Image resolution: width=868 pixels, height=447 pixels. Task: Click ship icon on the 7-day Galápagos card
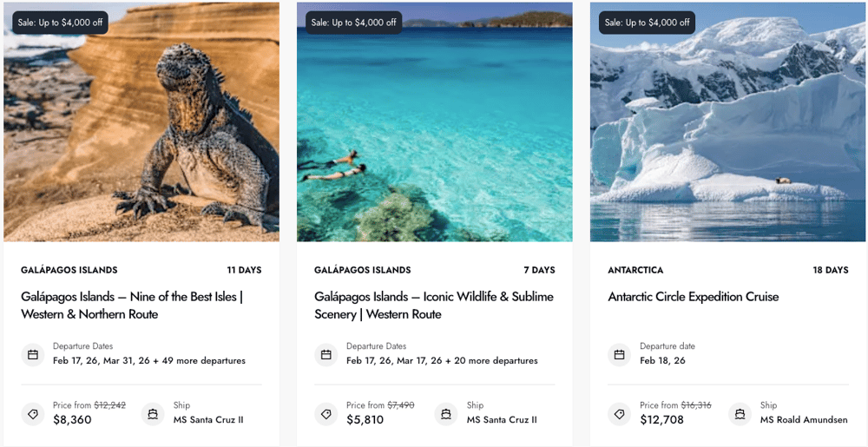(446, 413)
